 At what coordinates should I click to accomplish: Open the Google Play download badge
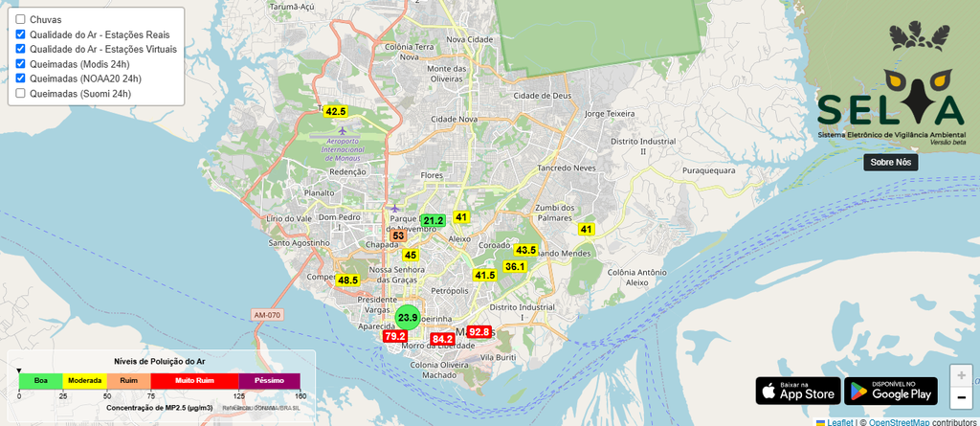(891, 391)
